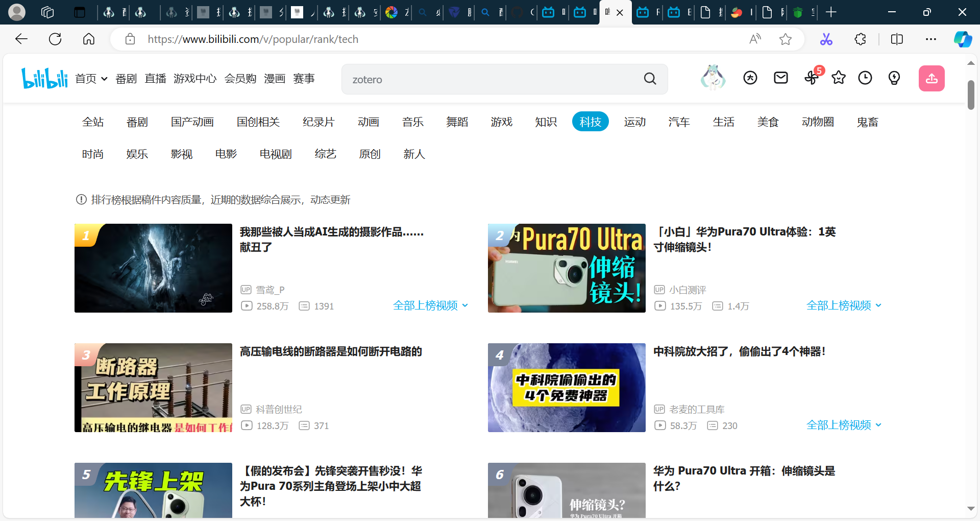Open the favorites star icon in header
Viewport: 980px width, 521px height.
[838, 78]
